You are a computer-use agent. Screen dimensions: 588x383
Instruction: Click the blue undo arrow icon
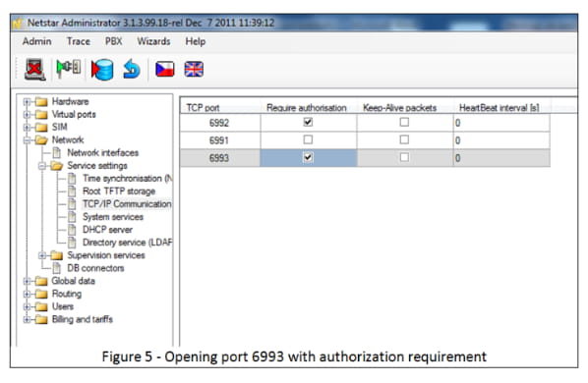tap(132, 70)
